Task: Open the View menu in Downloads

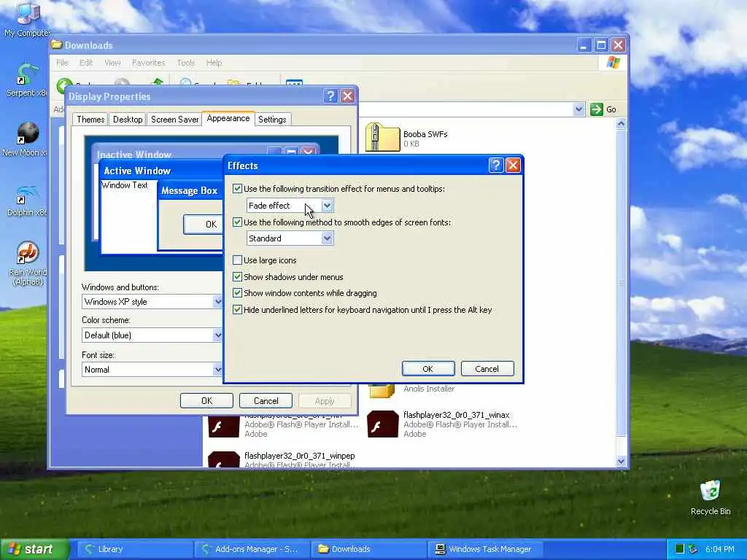Action: click(112, 63)
